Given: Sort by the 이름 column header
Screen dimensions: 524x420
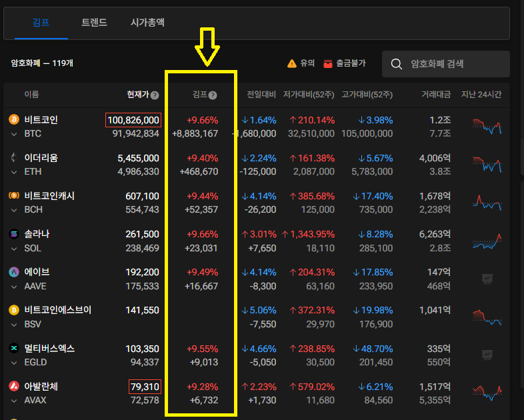Looking at the screenshot, I should point(31,95).
